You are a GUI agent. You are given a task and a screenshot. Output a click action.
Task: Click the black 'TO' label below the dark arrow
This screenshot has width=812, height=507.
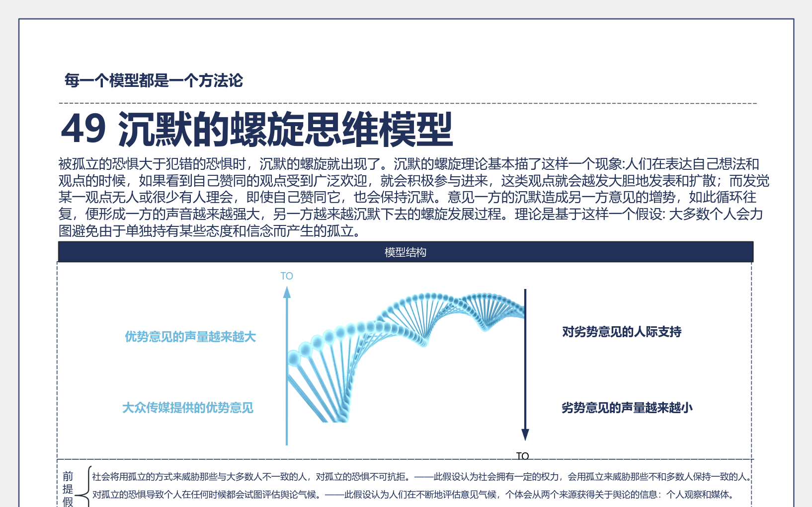522,456
